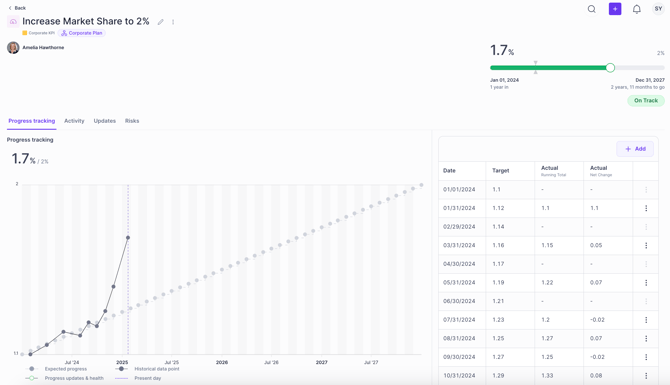Toggle Expected progress legend item
Image resolution: width=670 pixels, height=385 pixels.
(x=56, y=369)
